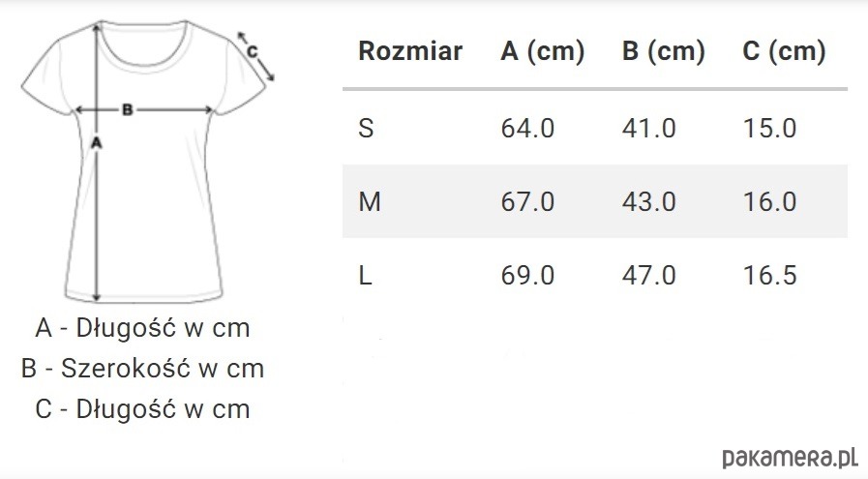
Task: Choose size S in the table
Action: point(366,128)
